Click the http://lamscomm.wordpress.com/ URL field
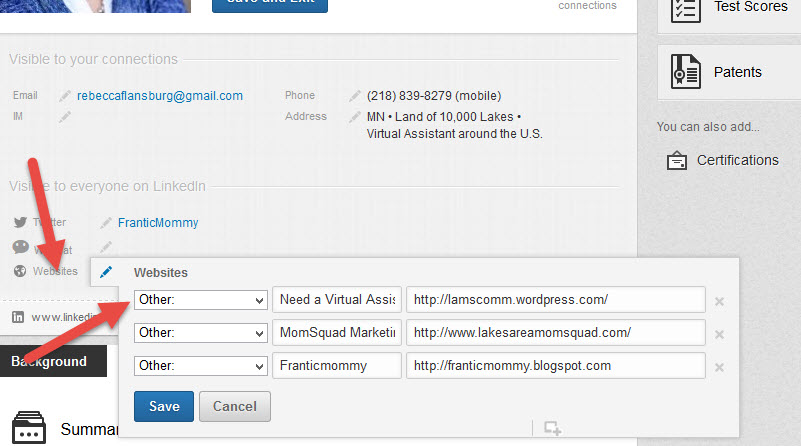Image resolution: width=801 pixels, height=446 pixels. point(556,300)
